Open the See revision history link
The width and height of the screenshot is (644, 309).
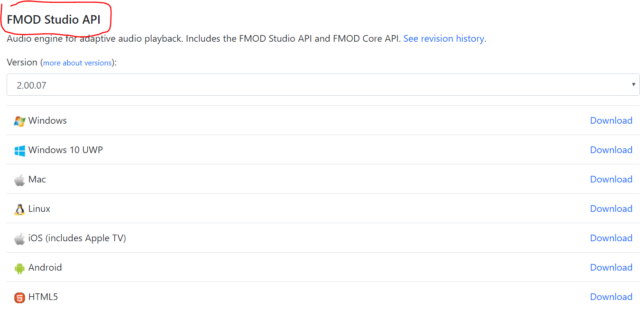(x=443, y=39)
